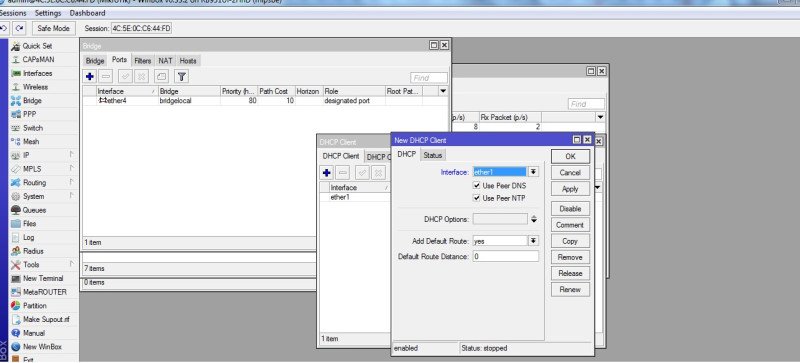
Task: Select the Renew button
Action: pyautogui.click(x=570, y=289)
